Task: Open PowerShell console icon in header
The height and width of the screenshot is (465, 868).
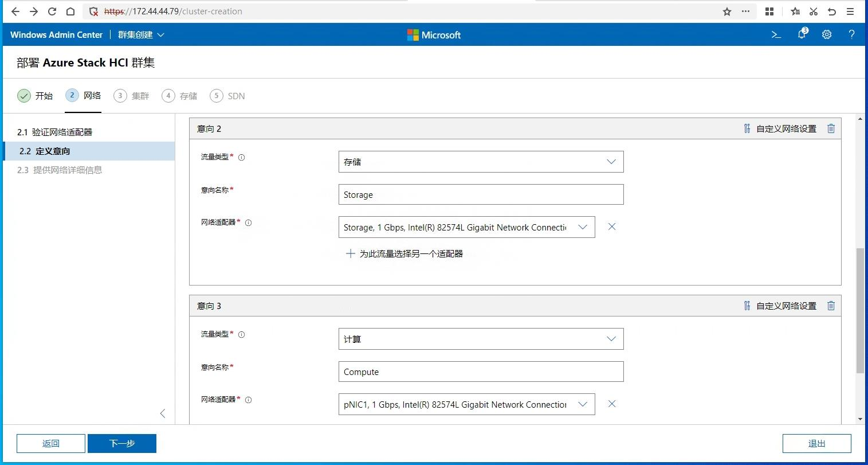Action: point(776,34)
